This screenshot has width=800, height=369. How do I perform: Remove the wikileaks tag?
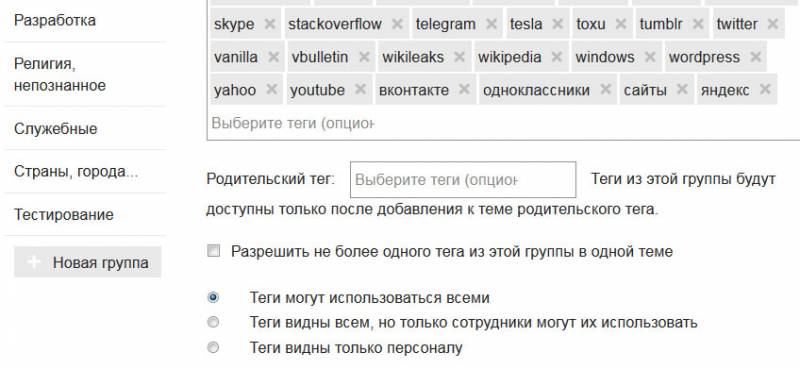point(459,57)
